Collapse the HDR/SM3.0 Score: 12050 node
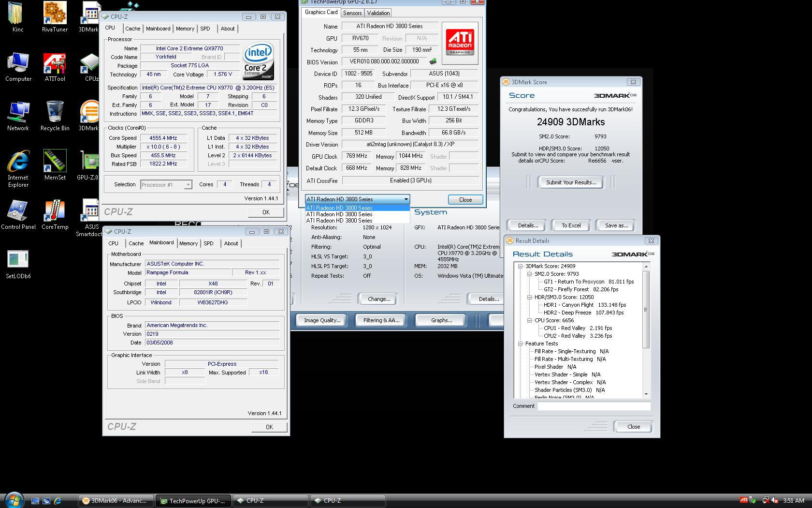 tap(530, 297)
